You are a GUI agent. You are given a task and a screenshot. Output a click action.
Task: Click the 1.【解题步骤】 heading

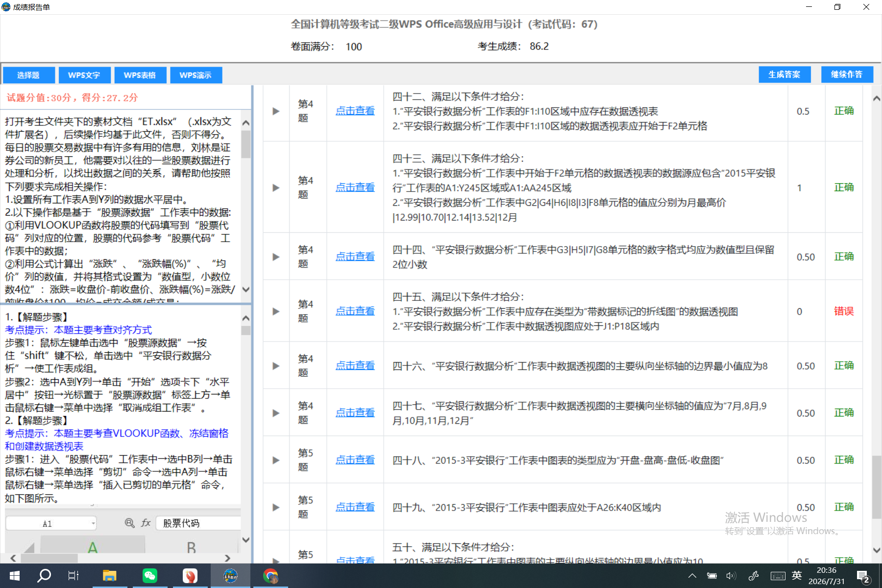pos(38,317)
